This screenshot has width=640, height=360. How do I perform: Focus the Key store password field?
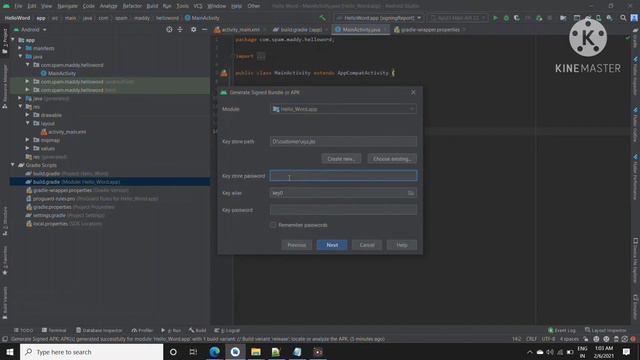(343, 176)
